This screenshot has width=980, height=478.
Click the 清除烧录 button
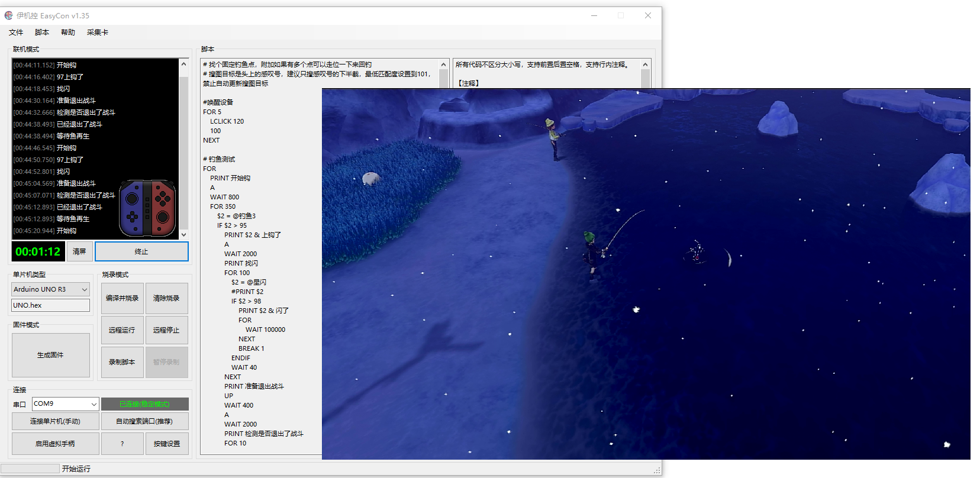click(166, 298)
